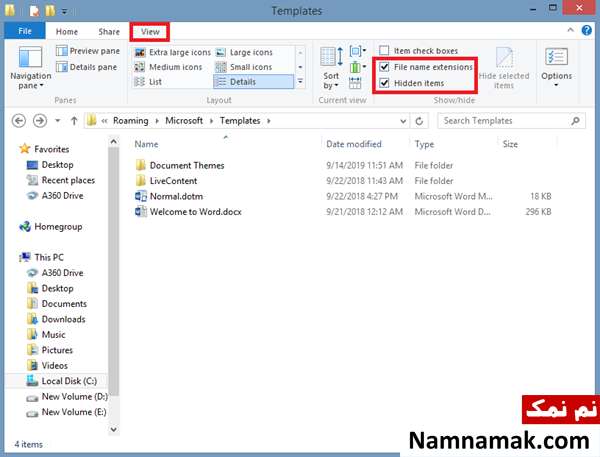The width and height of the screenshot is (600, 457).
Task: Go back with the Back arrow
Action: coord(19,121)
